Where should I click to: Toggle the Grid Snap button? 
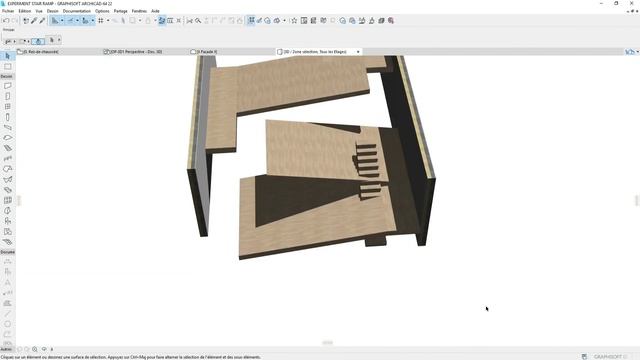(x=101, y=20)
